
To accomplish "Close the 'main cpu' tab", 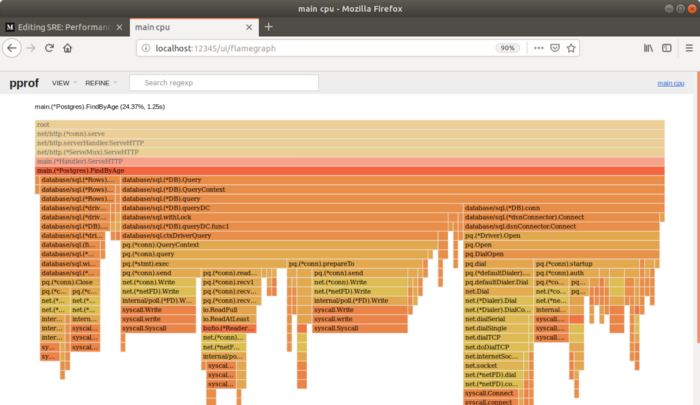I will [x=249, y=27].
